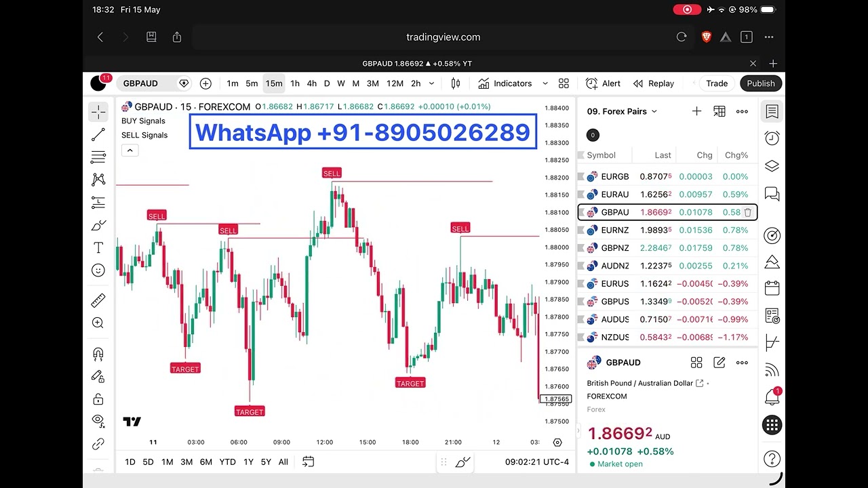The width and height of the screenshot is (868, 488).
Task: Set the chart range to 1D
Action: click(130, 462)
